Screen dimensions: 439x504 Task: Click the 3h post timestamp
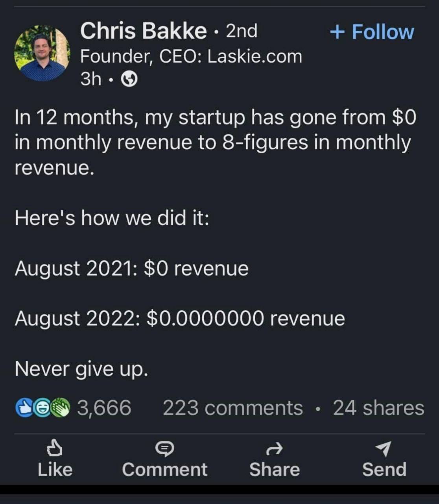coord(91,79)
